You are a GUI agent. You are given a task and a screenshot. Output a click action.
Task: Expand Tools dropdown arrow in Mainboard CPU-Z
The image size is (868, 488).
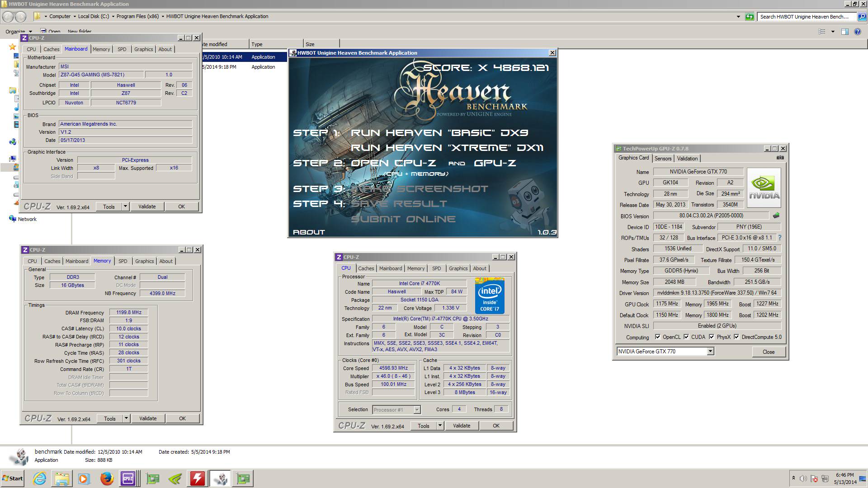coord(125,206)
